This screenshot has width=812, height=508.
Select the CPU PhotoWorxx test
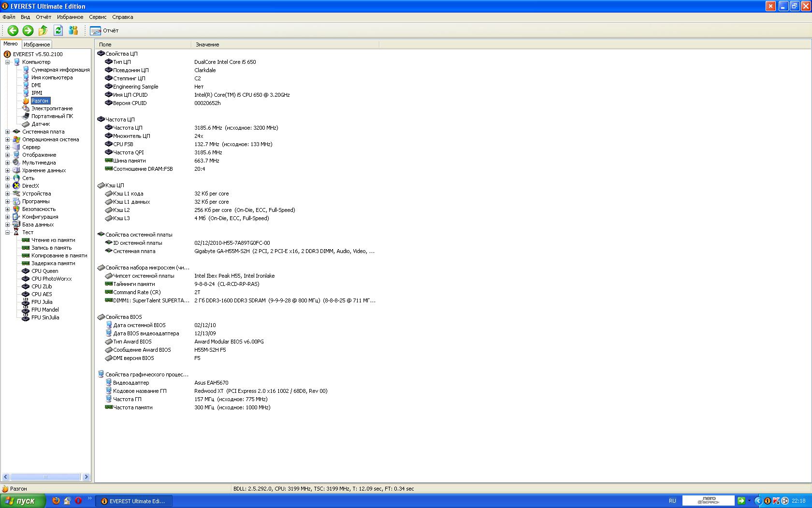pos(52,279)
